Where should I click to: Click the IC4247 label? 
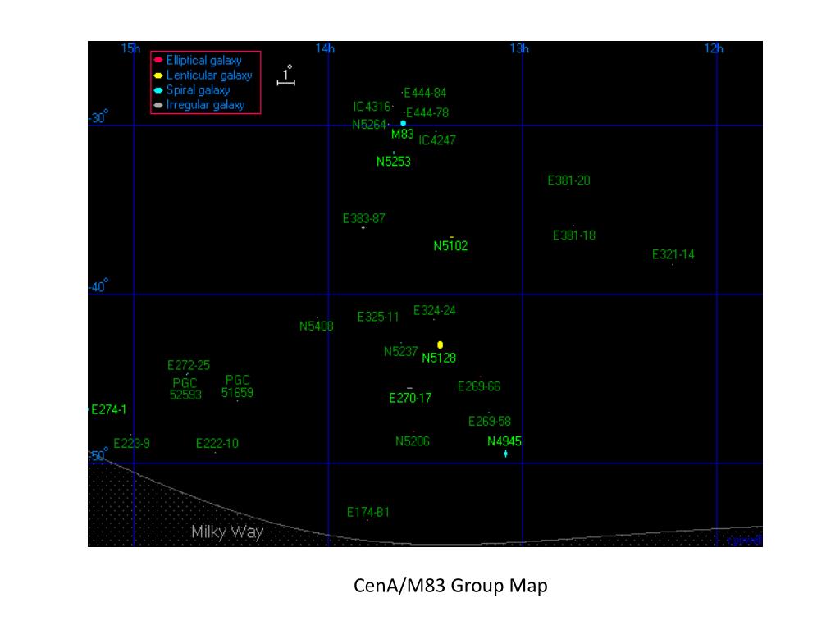click(436, 140)
